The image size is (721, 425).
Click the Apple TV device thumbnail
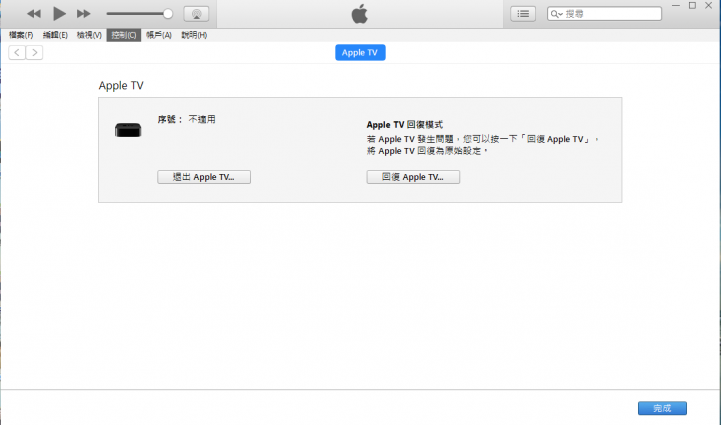point(128,130)
